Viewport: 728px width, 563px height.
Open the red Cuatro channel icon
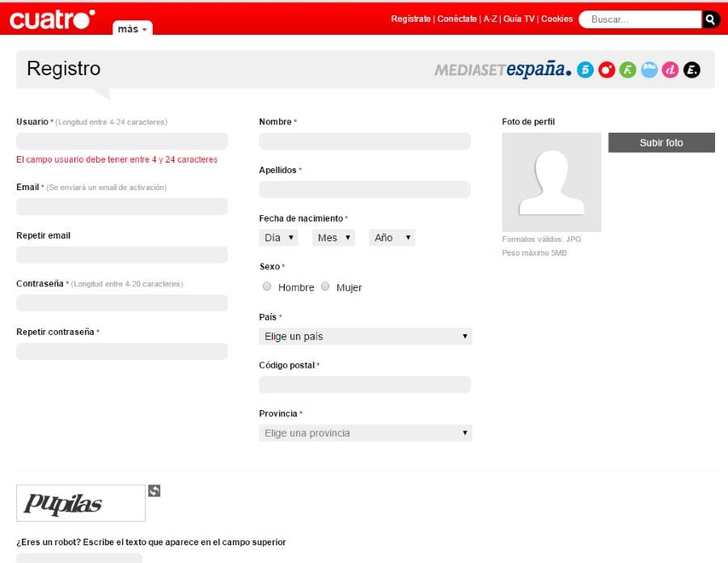(607, 70)
